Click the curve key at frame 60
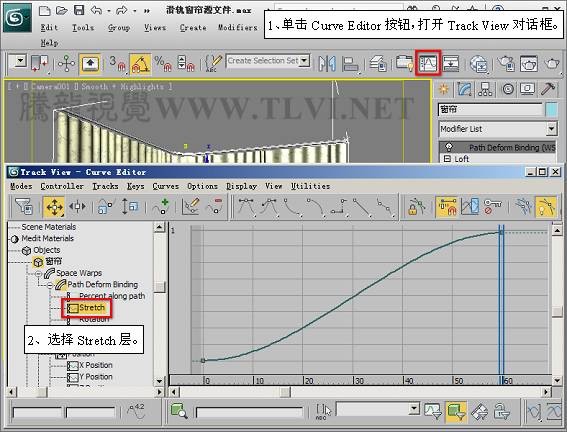Screen dimensions: 567x432 501,232
